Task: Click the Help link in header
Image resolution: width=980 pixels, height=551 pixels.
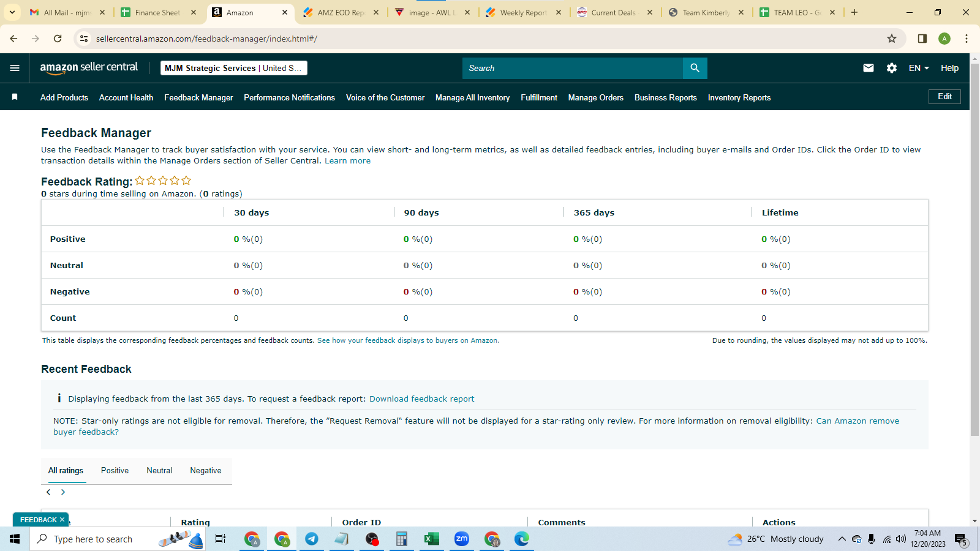Action: 949,68
